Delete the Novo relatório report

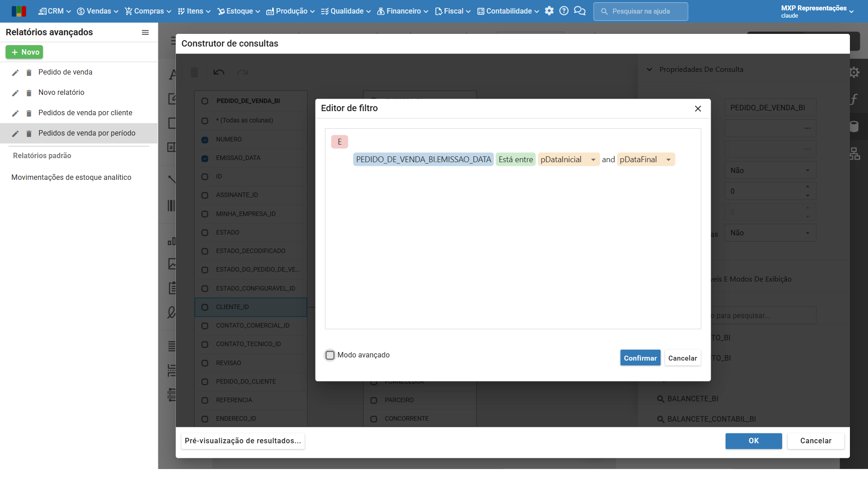(x=29, y=93)
